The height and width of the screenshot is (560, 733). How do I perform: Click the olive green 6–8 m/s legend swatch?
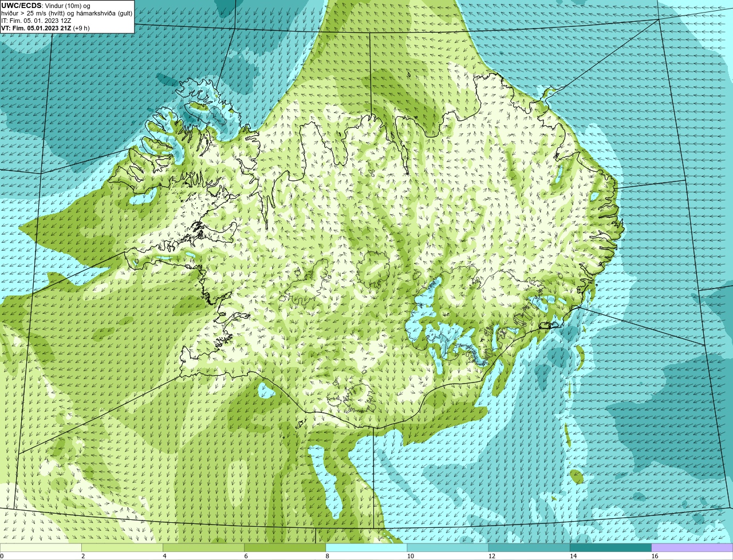(x=286, y=548)
